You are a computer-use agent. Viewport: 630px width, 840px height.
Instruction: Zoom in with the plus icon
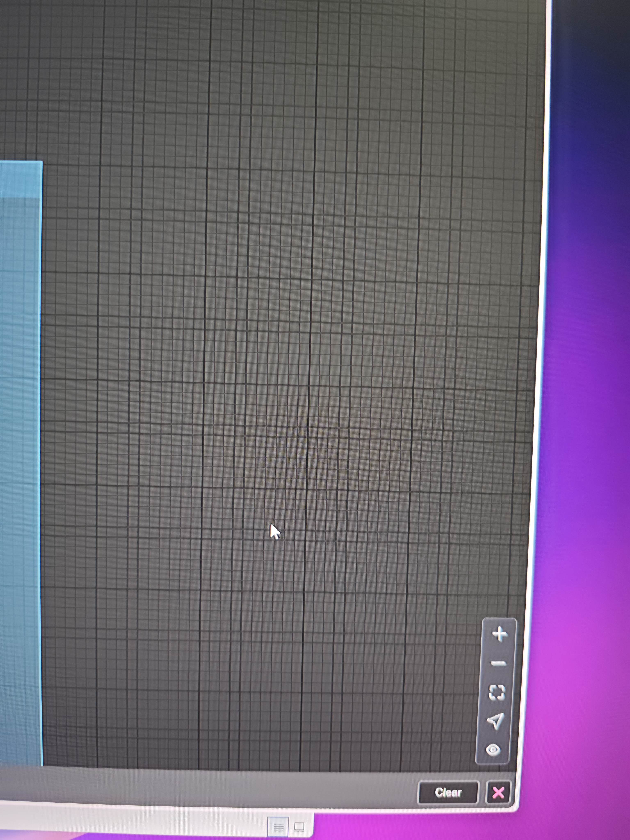point(501,634)
